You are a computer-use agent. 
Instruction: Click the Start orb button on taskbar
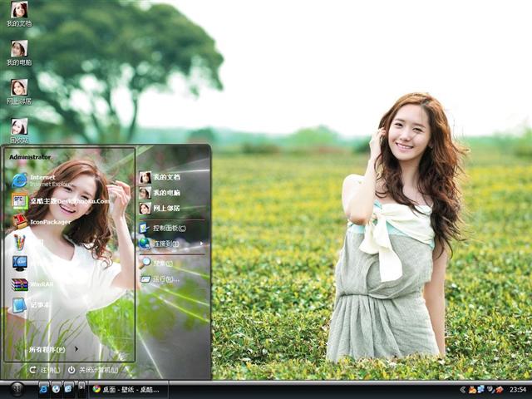pos(17,389)
